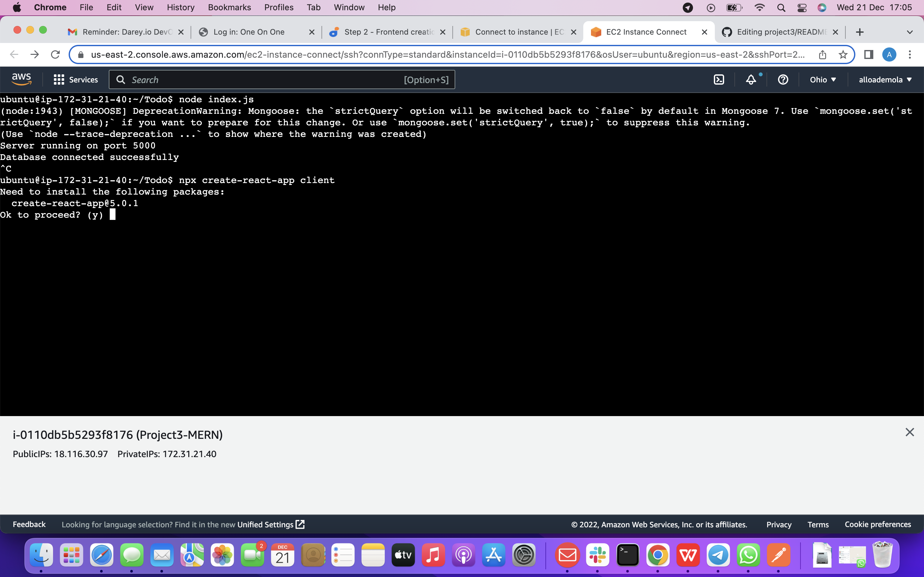
Task: Open the Services menu grid icon
Action: pos(58,79)
